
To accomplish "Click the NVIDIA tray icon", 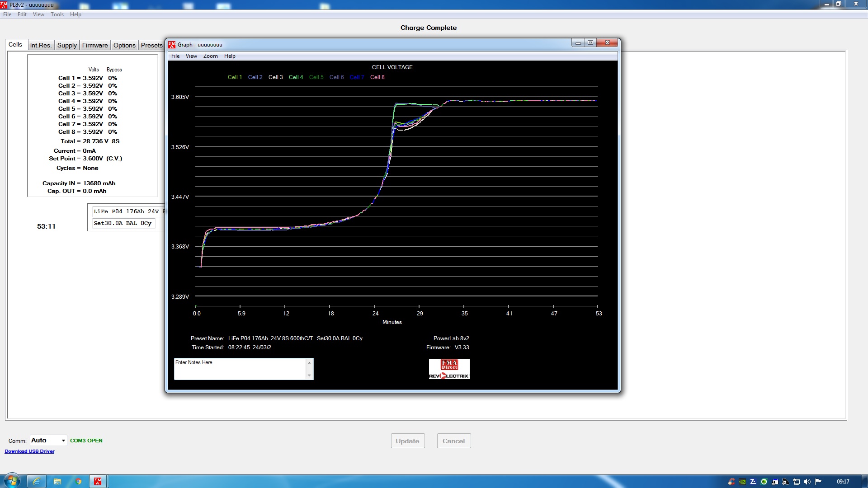I will click(x=742, y=482).
